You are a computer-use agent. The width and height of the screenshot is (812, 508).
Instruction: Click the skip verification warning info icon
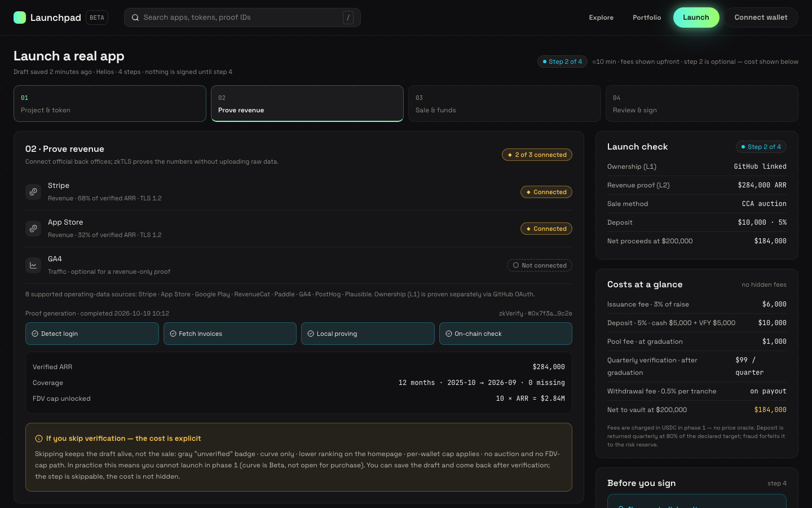(x=39, y=439)
